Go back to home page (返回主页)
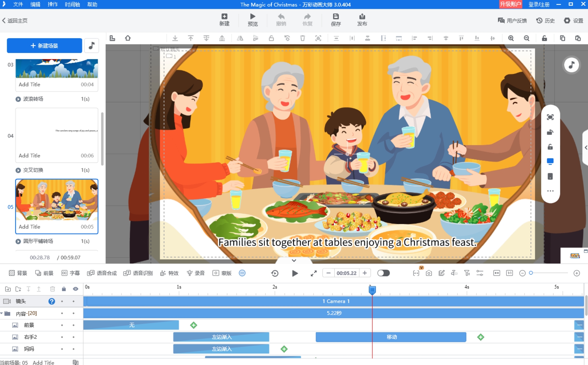The image size is (588, 365). click(15, 20)
